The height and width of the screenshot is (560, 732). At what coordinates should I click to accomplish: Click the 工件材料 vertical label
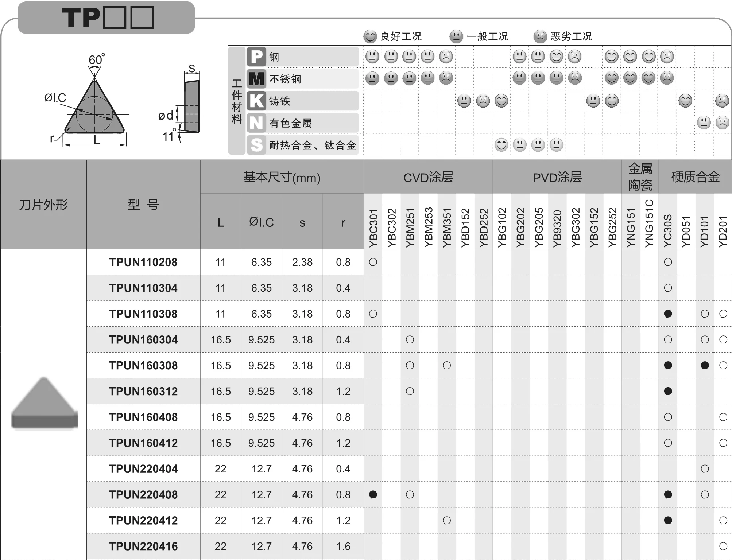[x=237, y=101]
